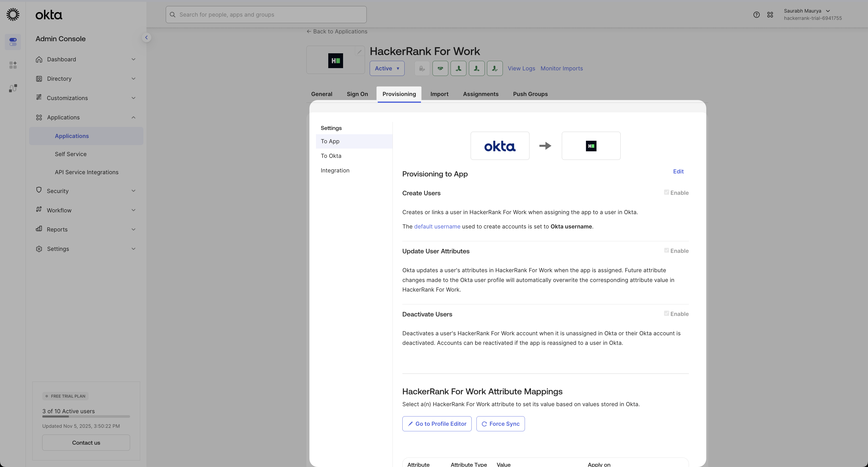
Task: Open the apps grid icon in header
Action: coord(770,15)
